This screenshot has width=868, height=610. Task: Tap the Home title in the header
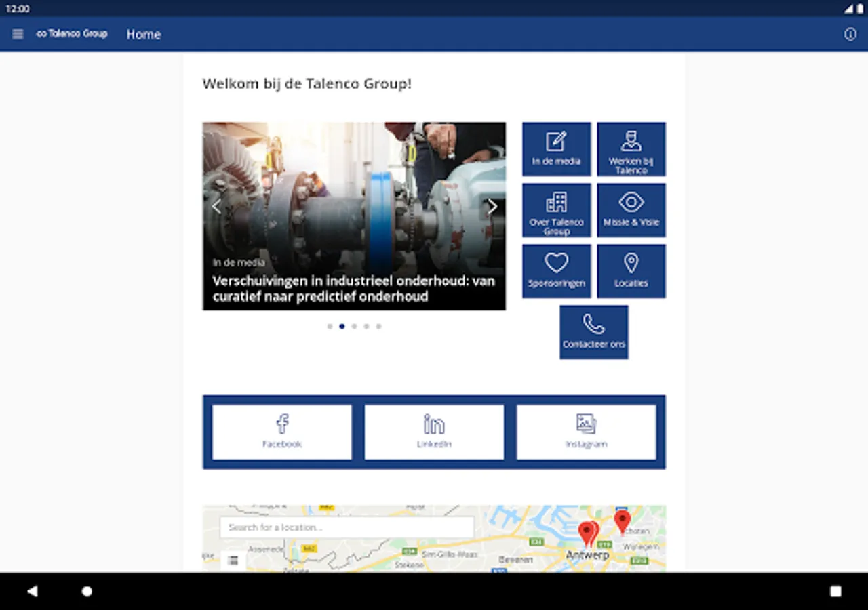tap(144, 35)
